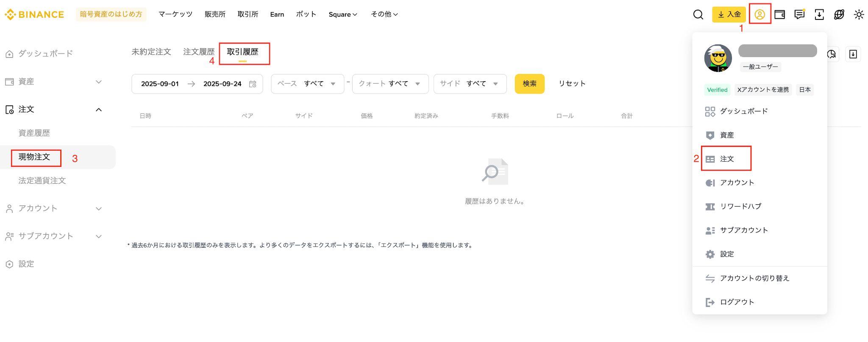Click the 暗号資産のはじめ方 banner link

[111, 14]
